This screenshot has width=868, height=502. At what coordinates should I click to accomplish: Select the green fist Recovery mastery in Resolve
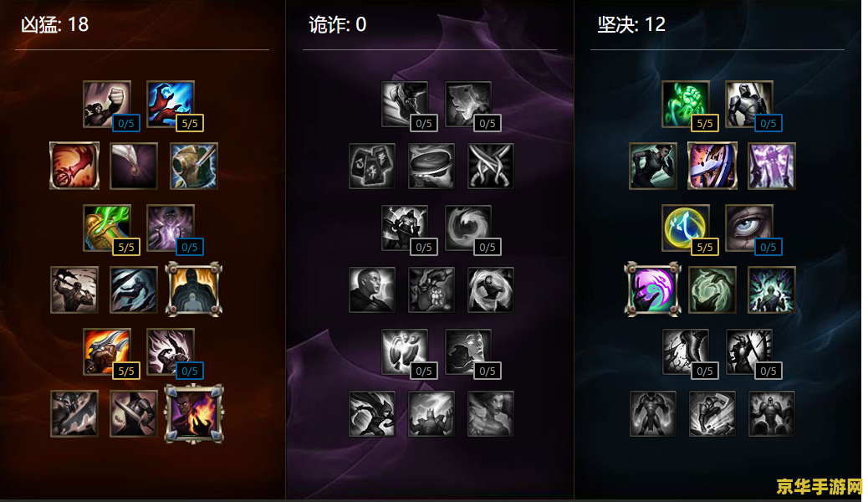[x=686, y=105]
